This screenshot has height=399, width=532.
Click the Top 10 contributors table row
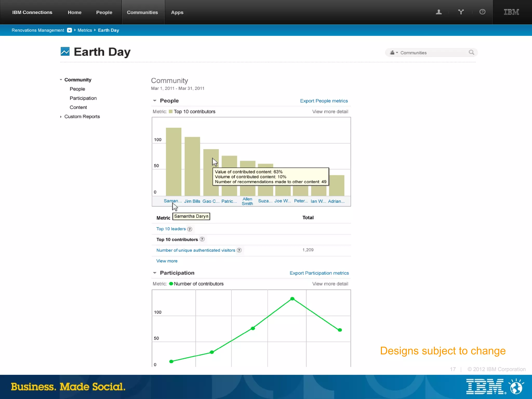(251, 240)
